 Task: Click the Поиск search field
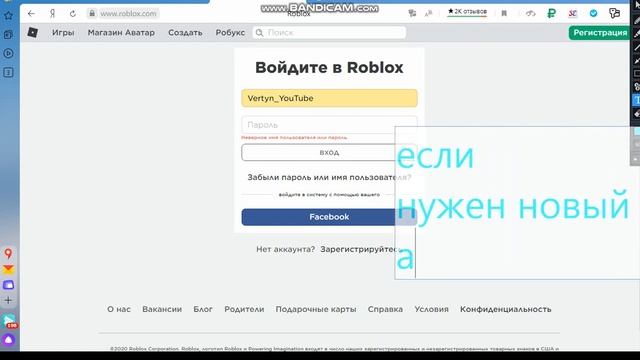(329, 33)
